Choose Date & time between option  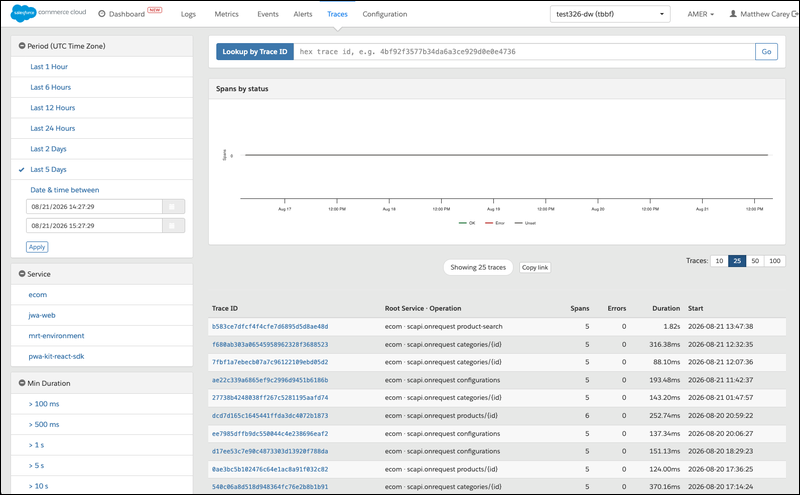pos(65,190)
